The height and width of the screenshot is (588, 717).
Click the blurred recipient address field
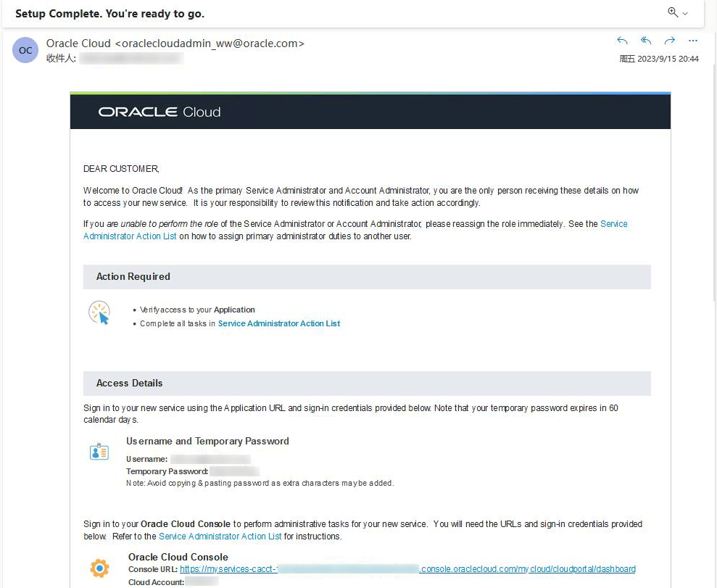coord(131,58)
